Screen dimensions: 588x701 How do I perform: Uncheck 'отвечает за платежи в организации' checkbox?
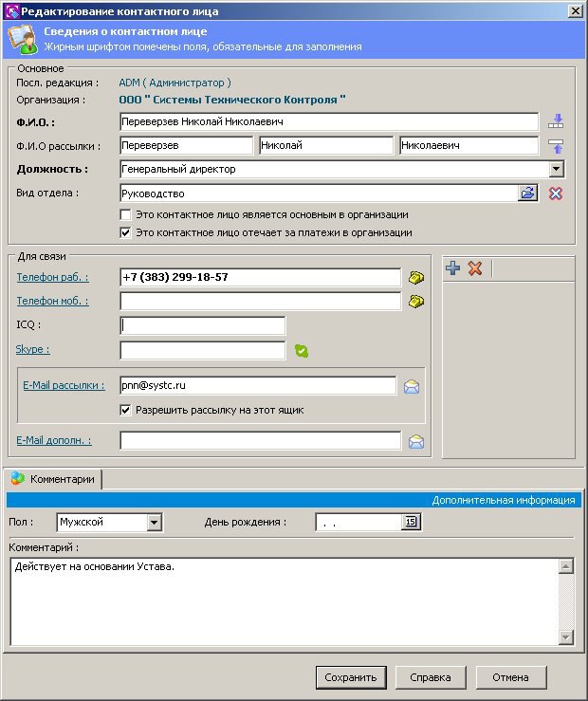click(125, 232)
